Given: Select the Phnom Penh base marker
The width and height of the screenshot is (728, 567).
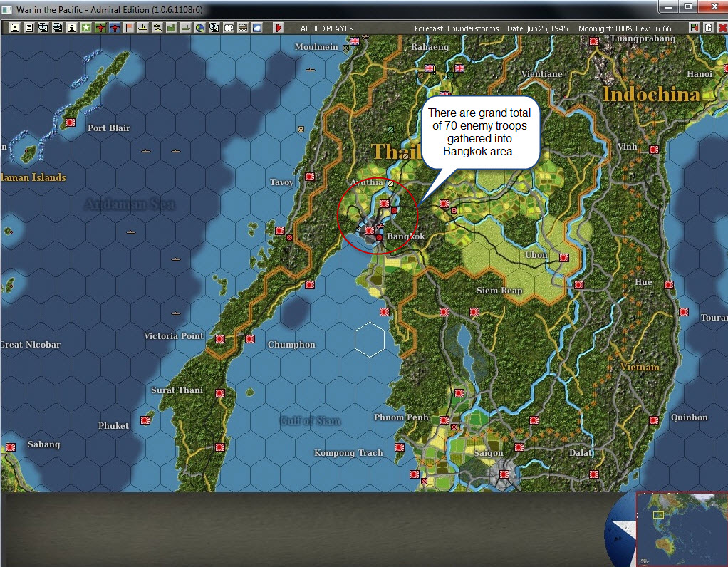Looking at the screenshot, I should 444,420.
